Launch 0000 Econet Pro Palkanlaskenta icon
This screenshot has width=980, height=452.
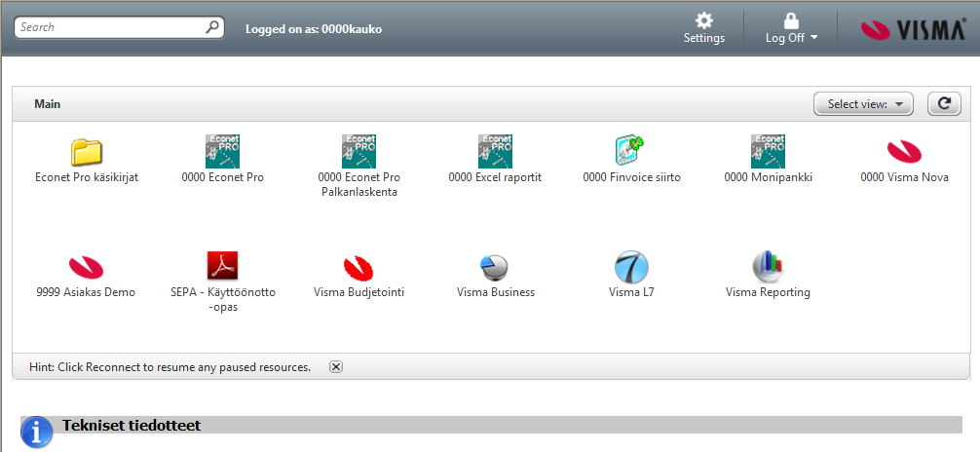click(358, 151)
